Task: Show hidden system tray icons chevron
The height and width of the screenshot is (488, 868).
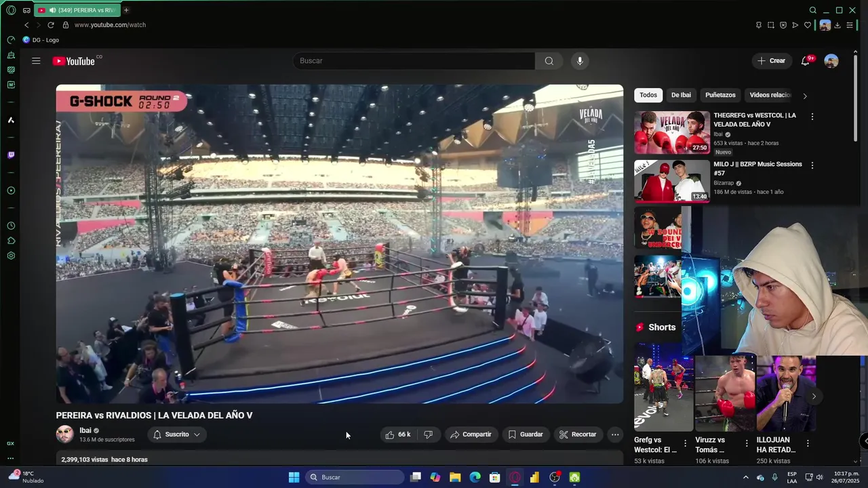Action: coord(746,477)
